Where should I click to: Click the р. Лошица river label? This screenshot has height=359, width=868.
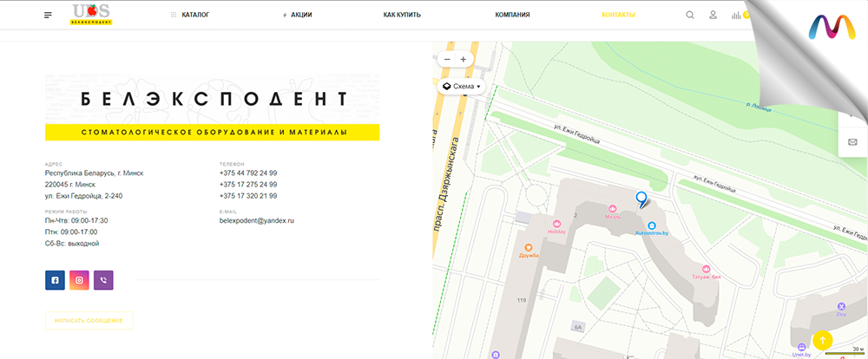759,106
